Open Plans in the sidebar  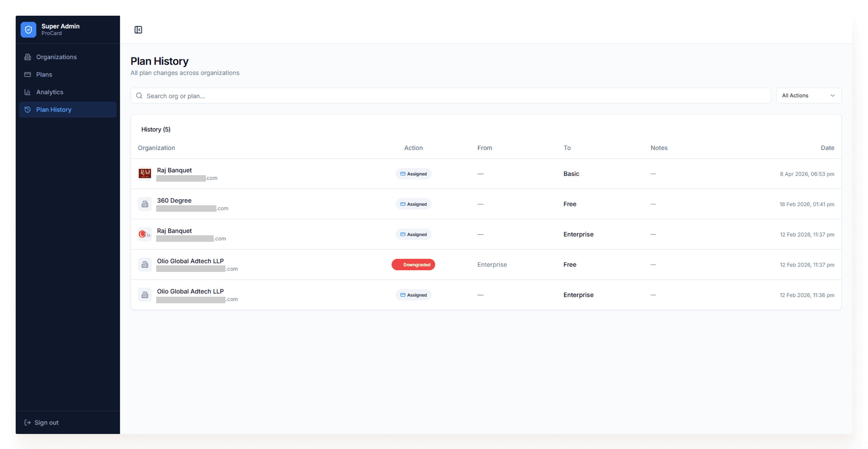[68, 75]
